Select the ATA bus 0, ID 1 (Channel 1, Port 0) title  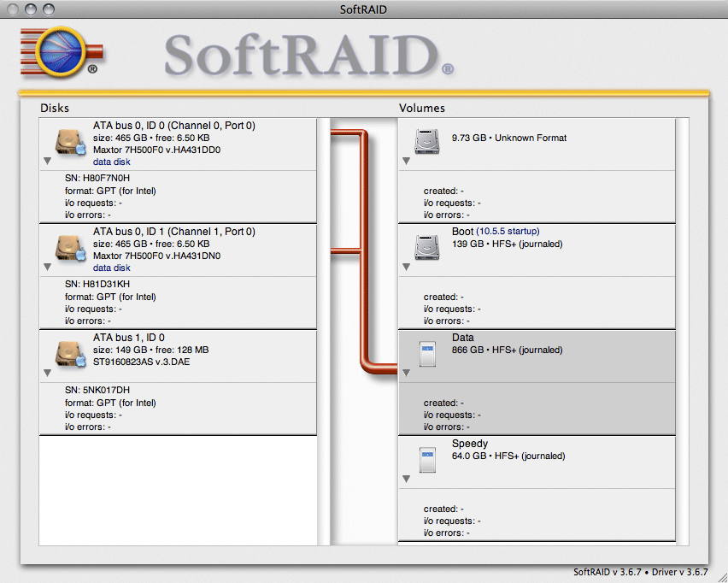[x=174, y=232]
